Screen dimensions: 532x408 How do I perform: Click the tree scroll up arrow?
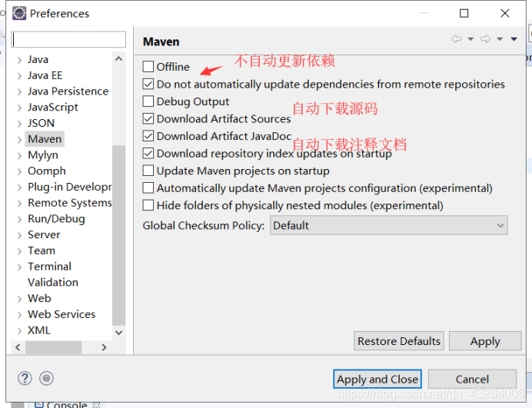click(118, 59)
